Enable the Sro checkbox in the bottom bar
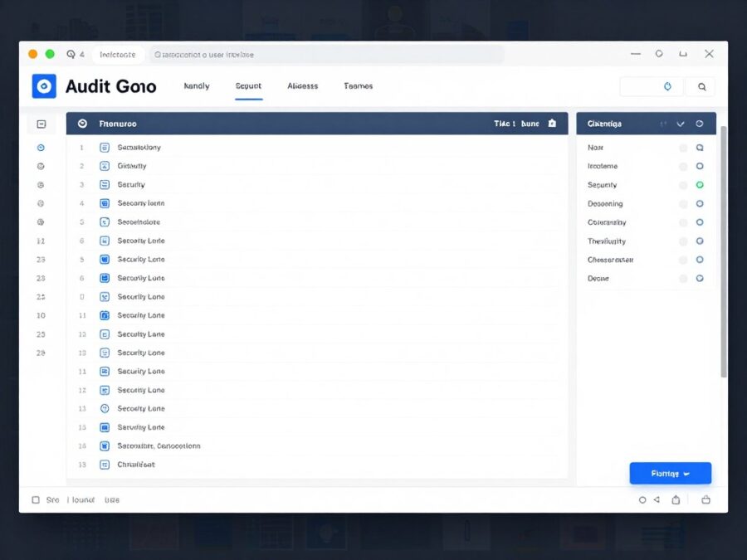 pyautogui.click(x=36, y=499)
